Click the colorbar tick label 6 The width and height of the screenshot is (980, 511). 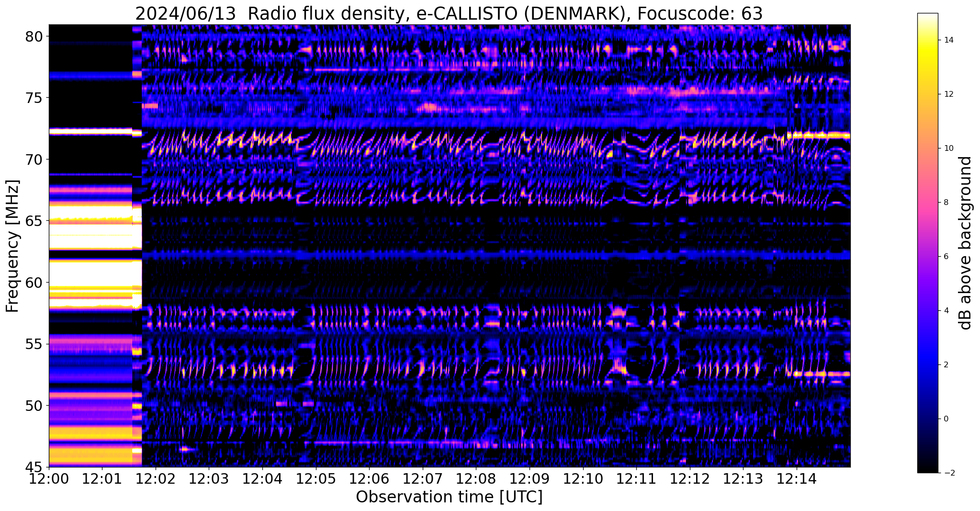[946, 257]
